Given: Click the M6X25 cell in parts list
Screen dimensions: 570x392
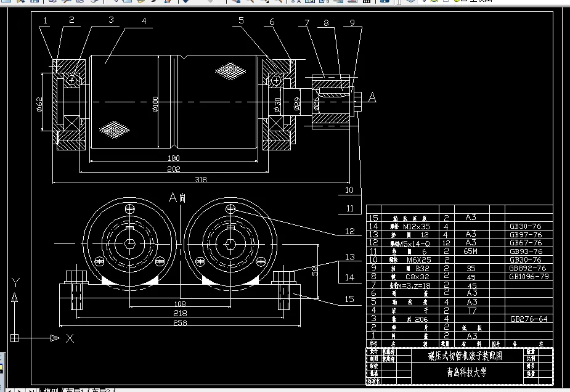Looking at the screenshot, I should click(x=418, y=259).
